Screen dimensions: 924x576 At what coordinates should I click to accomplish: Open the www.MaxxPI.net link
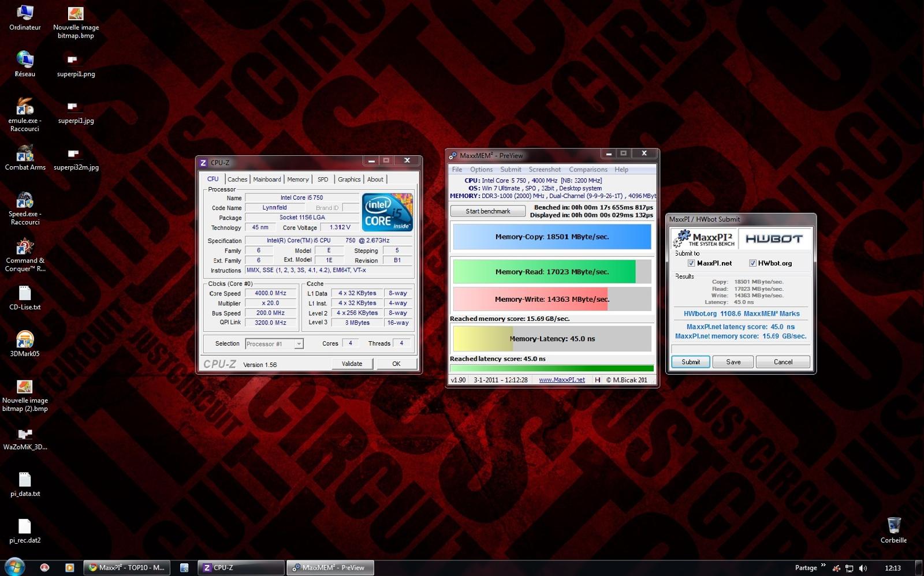(562, 380)
